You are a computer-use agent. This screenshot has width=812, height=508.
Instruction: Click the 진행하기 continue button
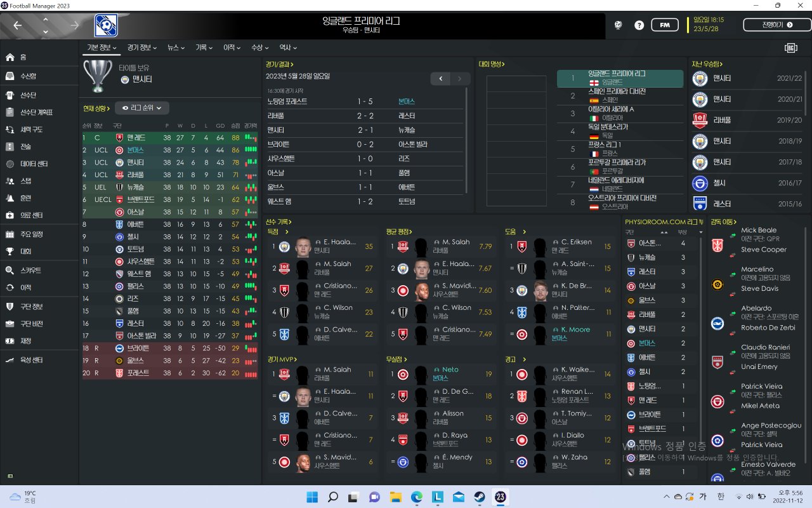777,25
